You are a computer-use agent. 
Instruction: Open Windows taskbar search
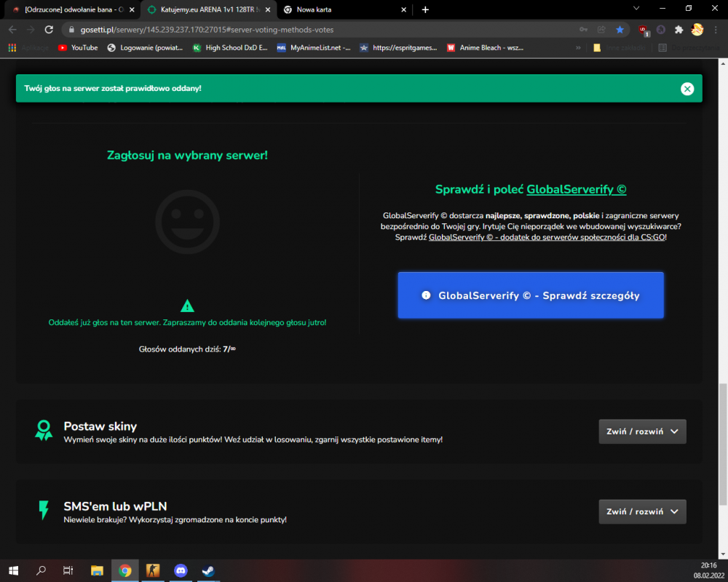click(x=41, y=570)
